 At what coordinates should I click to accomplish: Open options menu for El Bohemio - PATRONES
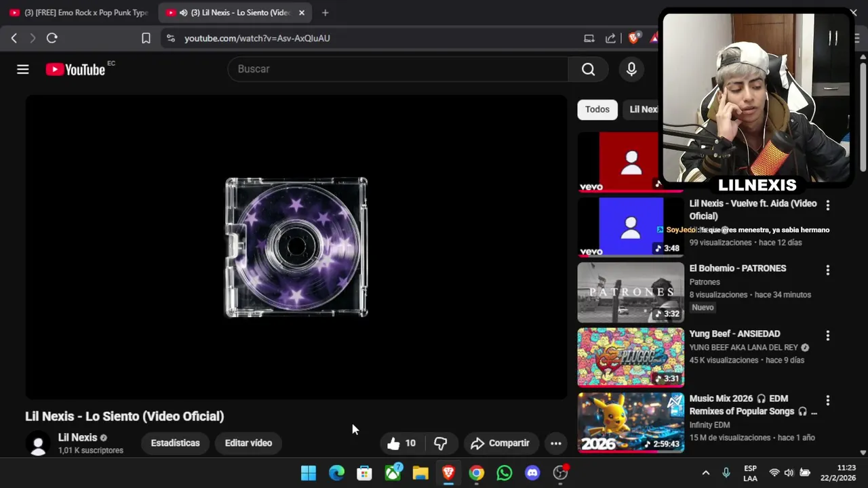827,270
